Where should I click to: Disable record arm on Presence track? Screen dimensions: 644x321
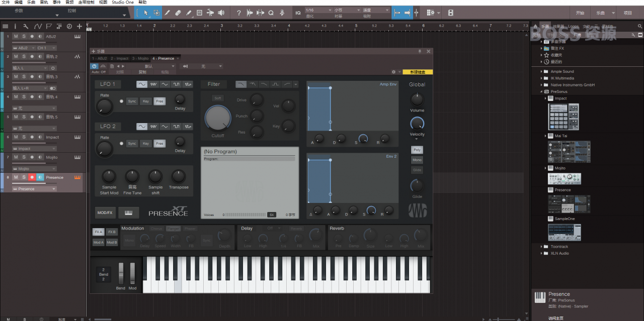click(32, 177)
